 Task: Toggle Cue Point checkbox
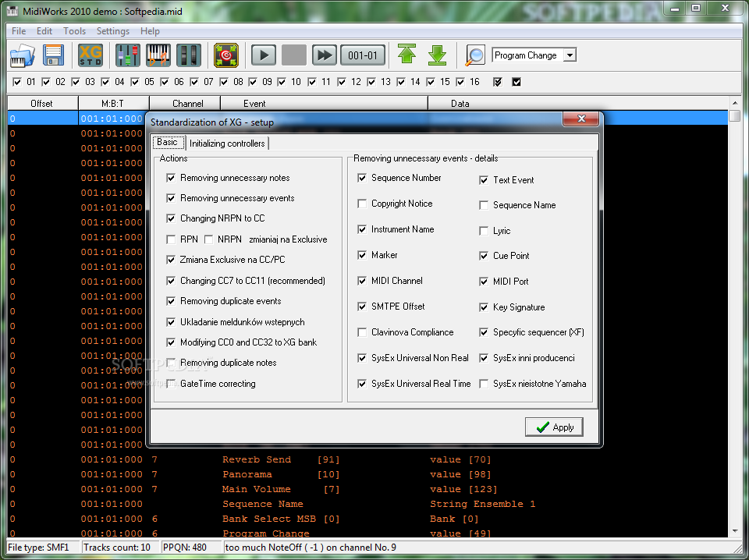point(484,256)
